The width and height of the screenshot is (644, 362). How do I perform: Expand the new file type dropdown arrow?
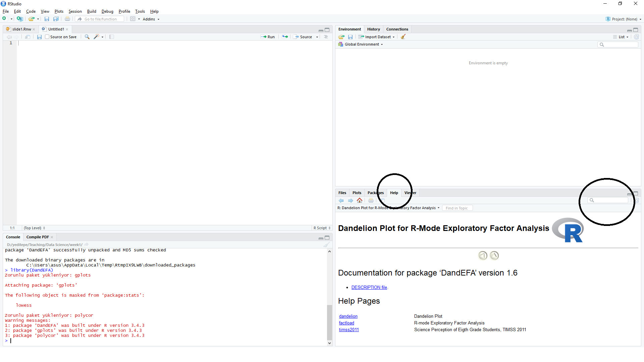coord(11,19)
